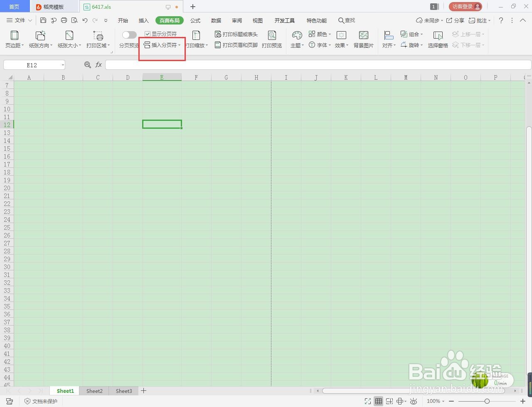Flip the switch beside 分页预览
The height and width of the screenshot is (407, 532).
coord(129,35)
